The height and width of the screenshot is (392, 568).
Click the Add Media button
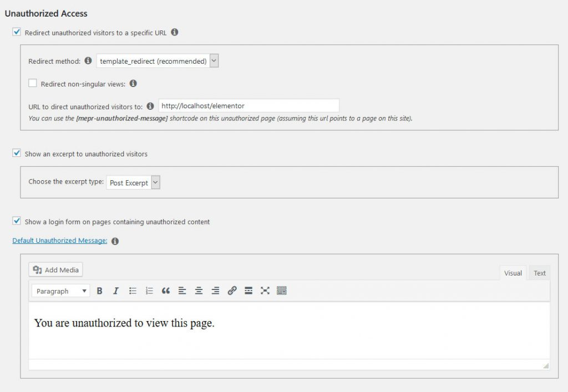56,270
